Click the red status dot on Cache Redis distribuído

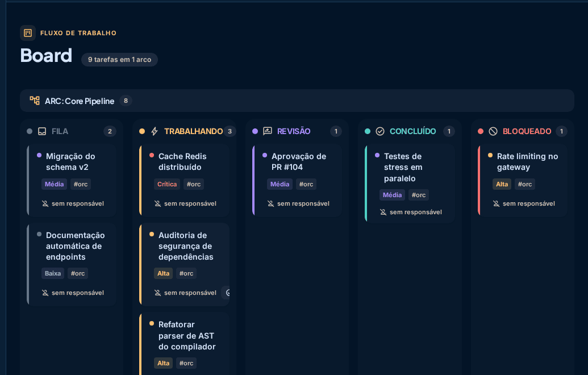coord(152,155)
